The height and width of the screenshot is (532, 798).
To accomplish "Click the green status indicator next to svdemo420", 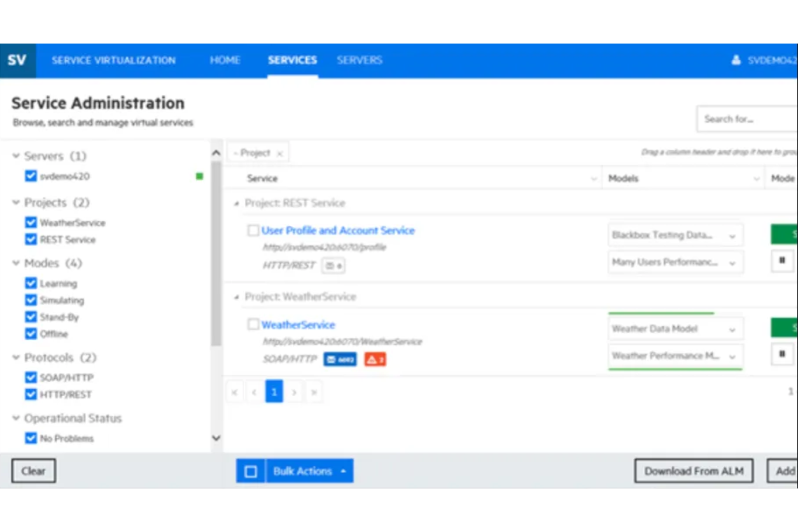I will tap(199, 176).
